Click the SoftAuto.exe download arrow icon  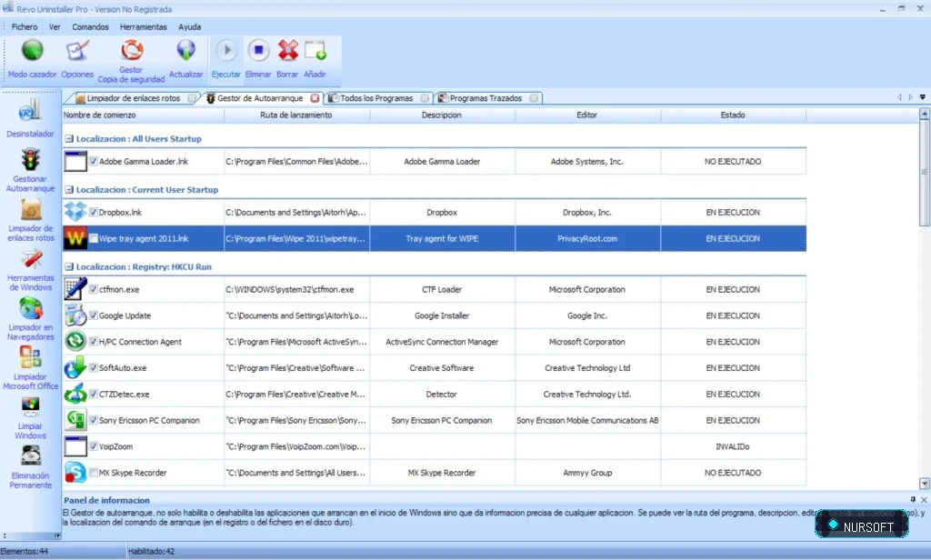[x=75, y=367]
